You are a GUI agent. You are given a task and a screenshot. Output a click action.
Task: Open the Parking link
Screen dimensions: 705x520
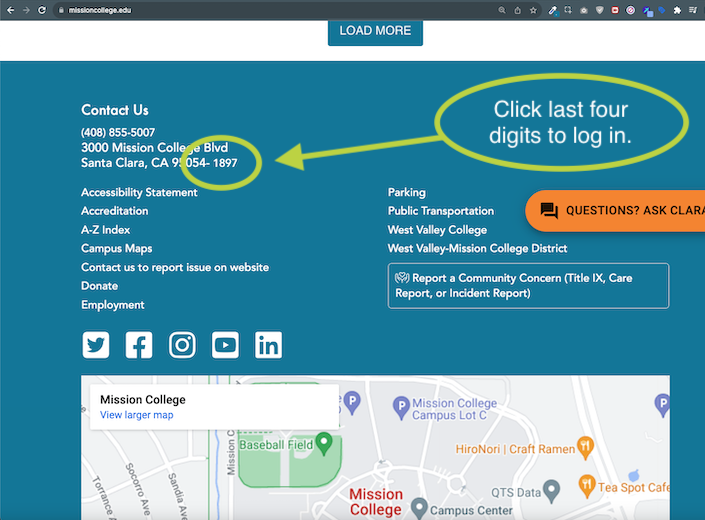tap(406, 192)
